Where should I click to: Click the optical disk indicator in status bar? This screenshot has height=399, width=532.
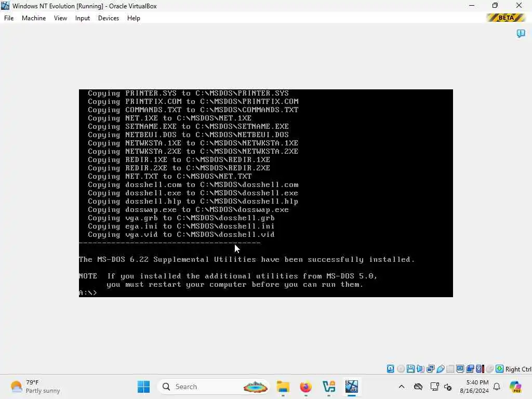click(x=401, y=369)
